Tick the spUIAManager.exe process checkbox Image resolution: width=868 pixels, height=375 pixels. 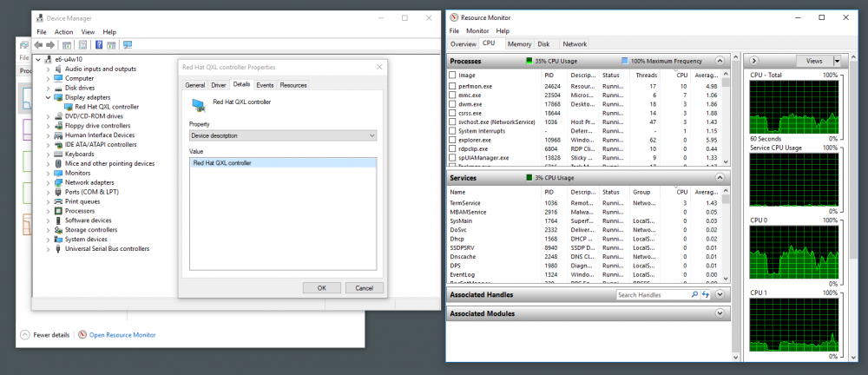tap(453, 158)
